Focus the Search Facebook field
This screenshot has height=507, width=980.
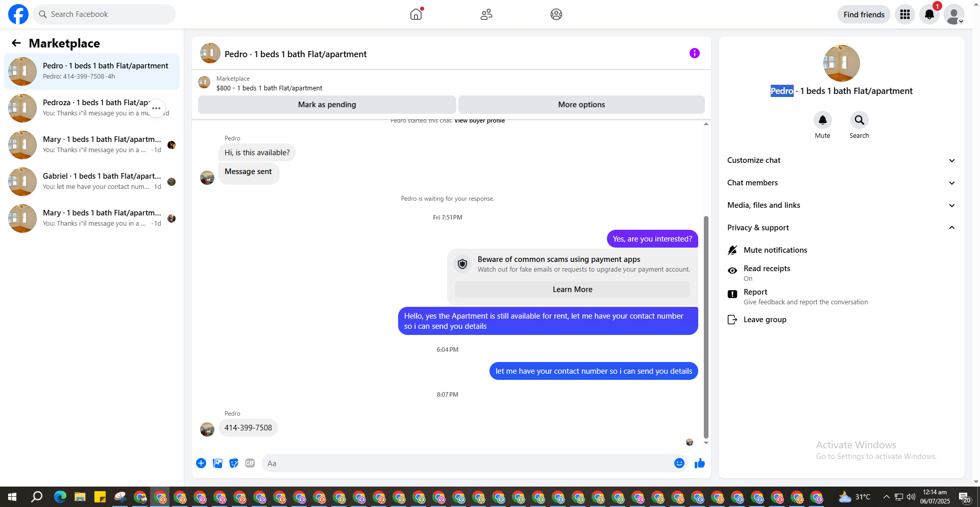click(x=104, y=14)
